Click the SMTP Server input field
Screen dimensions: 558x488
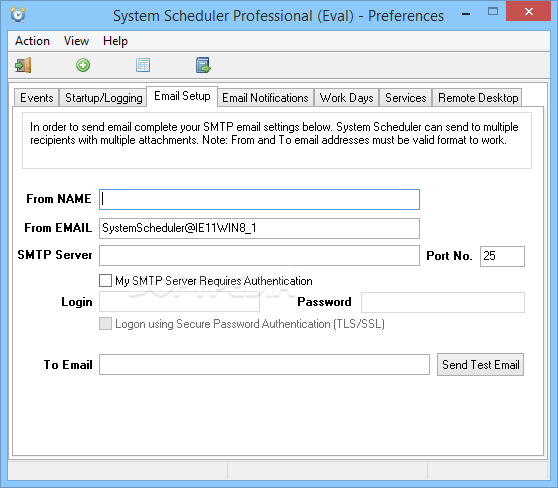pos(259,256)
